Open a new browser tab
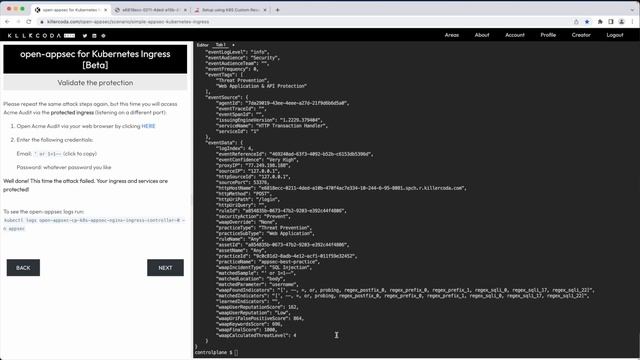The image size is (640, 360). (x=278, y=10)
